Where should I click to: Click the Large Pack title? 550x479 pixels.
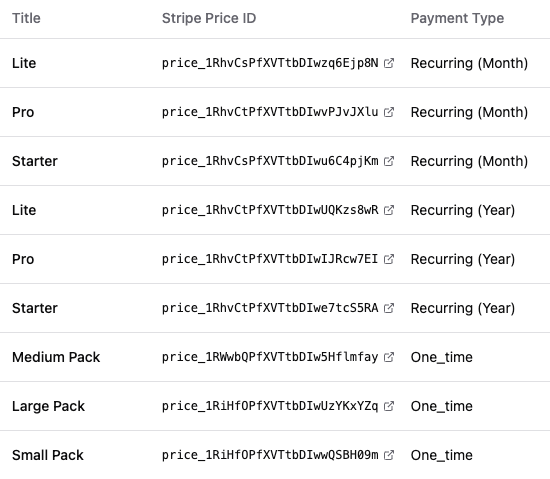48,406
